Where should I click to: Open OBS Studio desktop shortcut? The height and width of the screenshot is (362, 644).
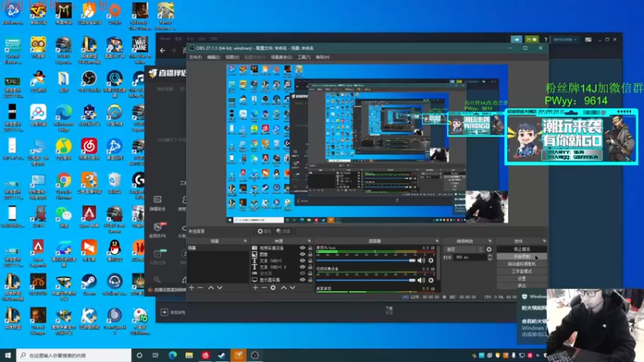pos(89,81)
